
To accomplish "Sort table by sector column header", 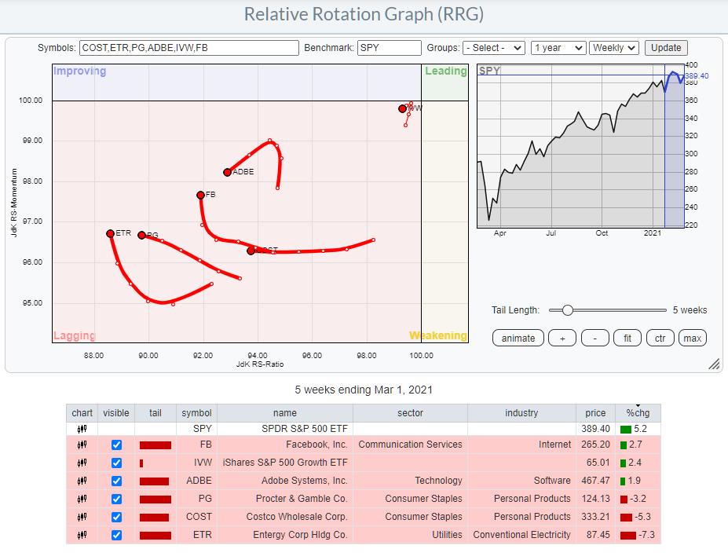I will click(410, 413).
